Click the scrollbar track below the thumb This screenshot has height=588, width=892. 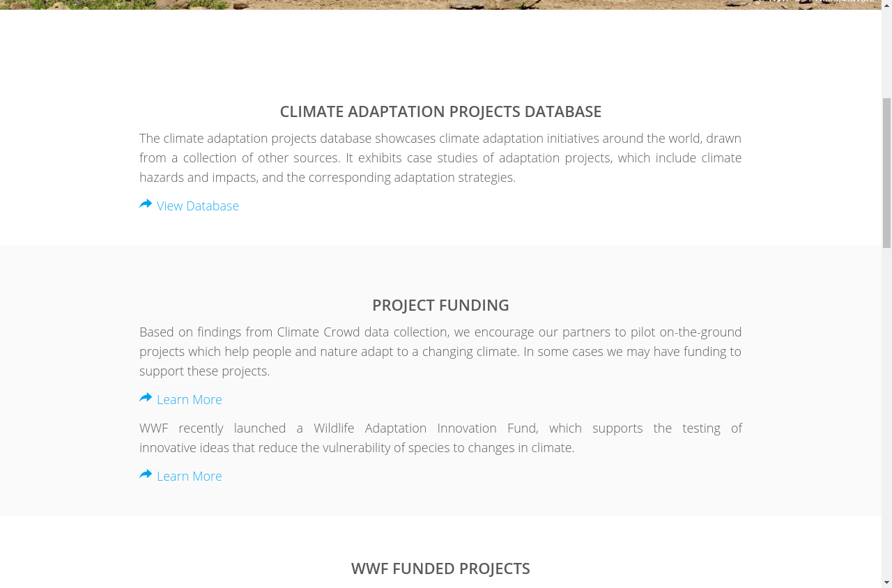(886, 418)
